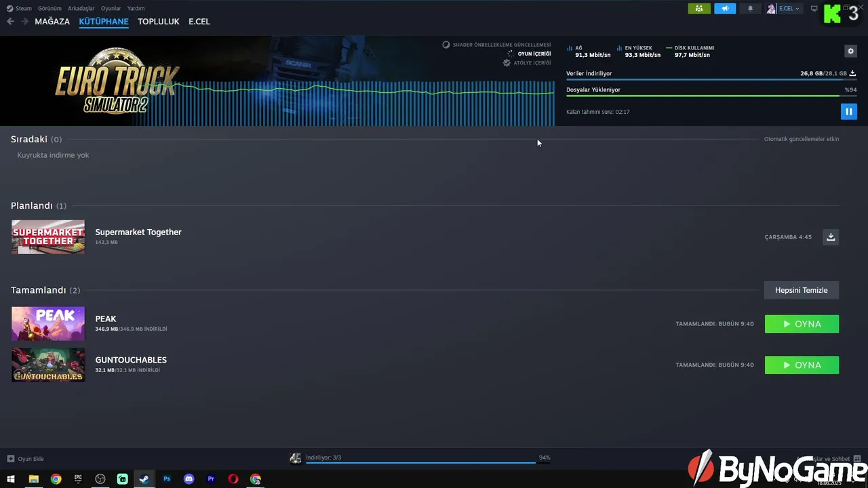The width and height of the screenshot is (868, 488).
Task: Open Opera browser from taskbar
Action: (x=233, y=479)
